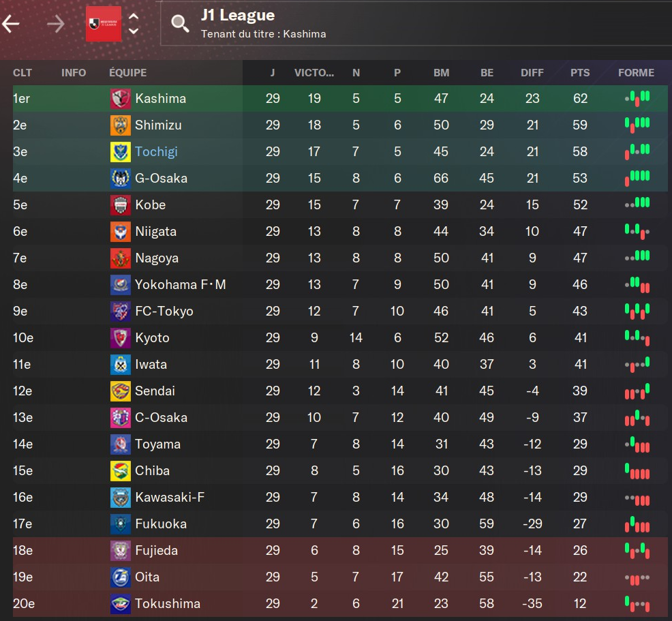Click the ÉQUIPE column header

[x=127, y=73]
